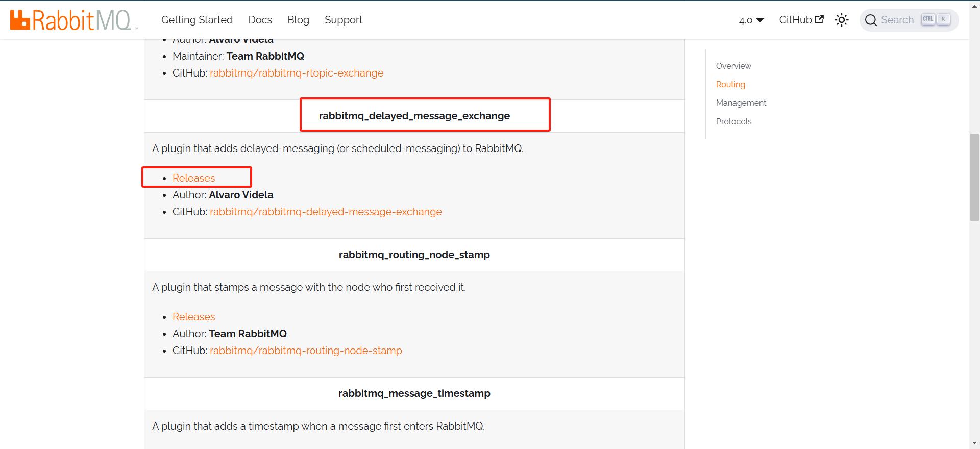Click the rabbitmq_routing_node_stamp heading

point(414,255)
